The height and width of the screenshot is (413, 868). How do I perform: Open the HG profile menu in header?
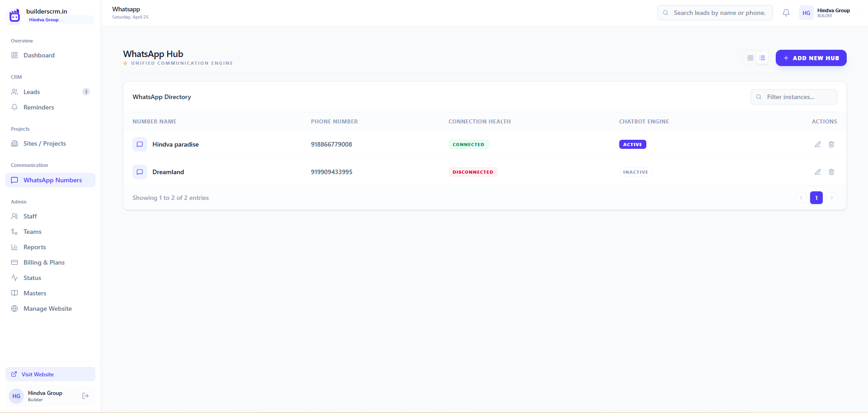pyautogui.click(x=825, y=13)
